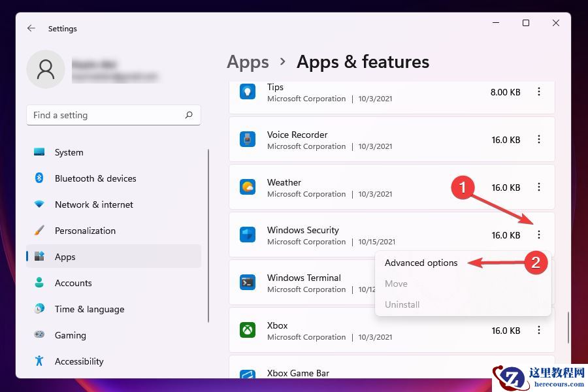The width and height of the screenshot is (588, 392).
Task: Select the Weather app icon
Action: pos(248,187)
